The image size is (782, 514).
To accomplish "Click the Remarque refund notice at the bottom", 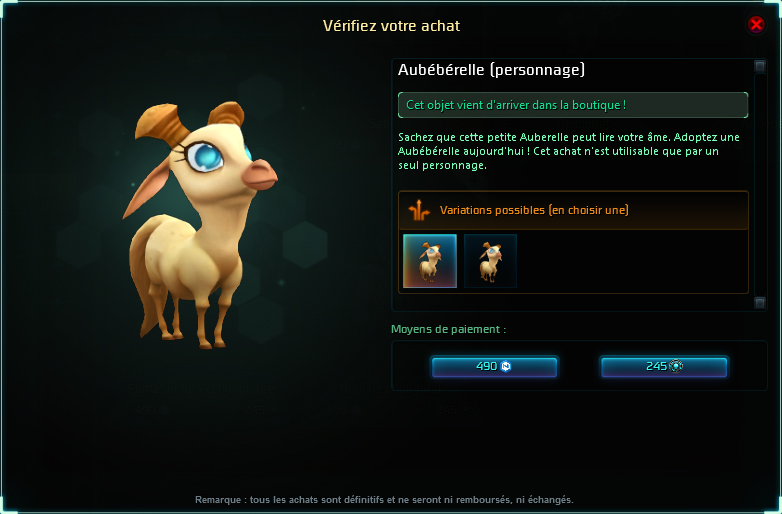I will click(x=384, y=500).
